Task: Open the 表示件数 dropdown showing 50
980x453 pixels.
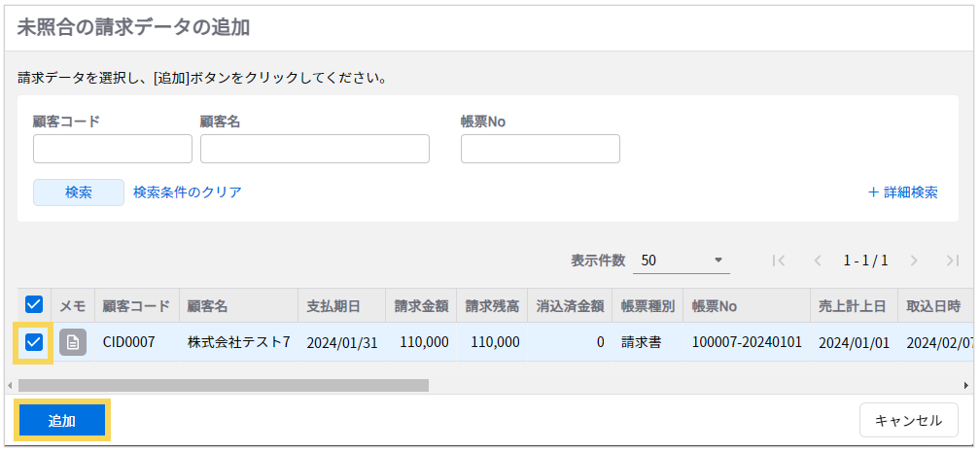Action: pos(682,261)
